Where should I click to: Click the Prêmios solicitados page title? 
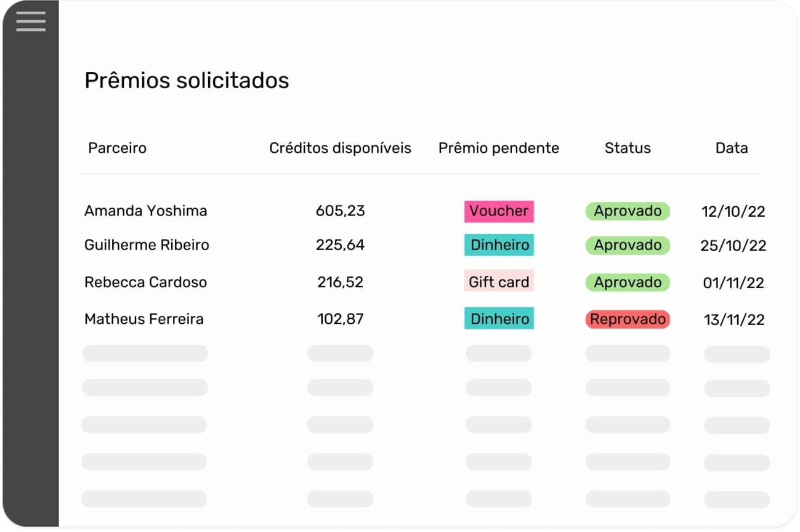tap(187, 80)
